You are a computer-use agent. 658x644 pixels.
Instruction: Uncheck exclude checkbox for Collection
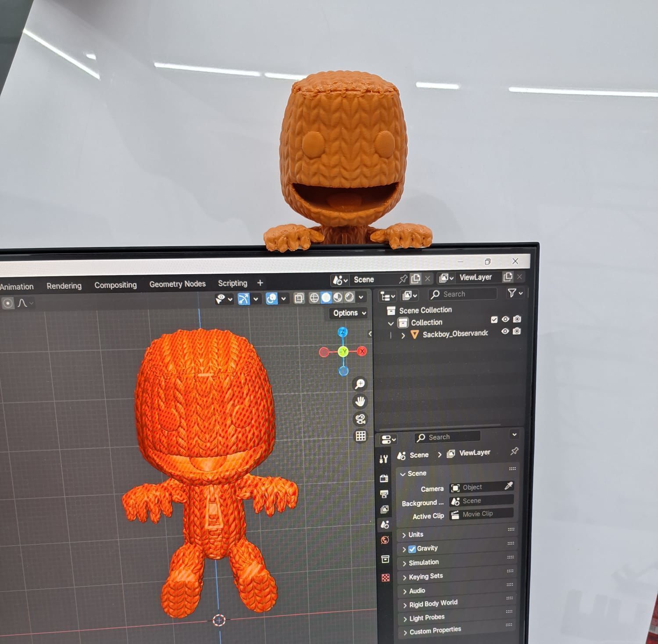494,320
